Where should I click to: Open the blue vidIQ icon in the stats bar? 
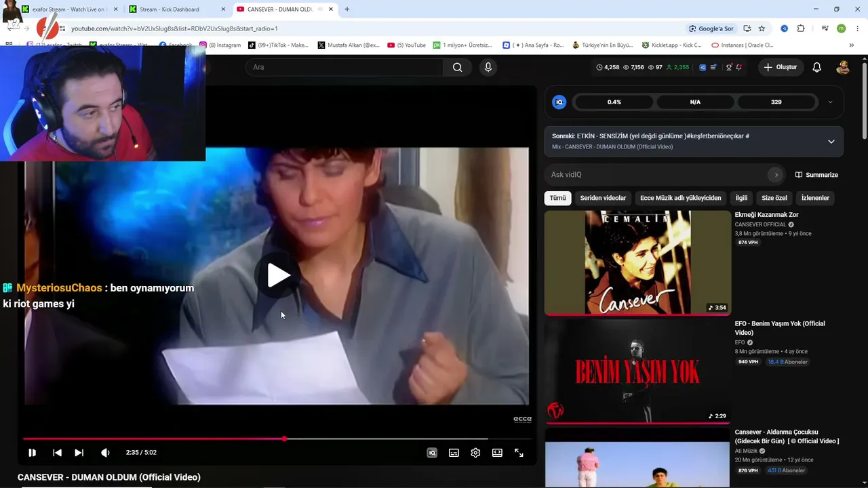point(703,67)
